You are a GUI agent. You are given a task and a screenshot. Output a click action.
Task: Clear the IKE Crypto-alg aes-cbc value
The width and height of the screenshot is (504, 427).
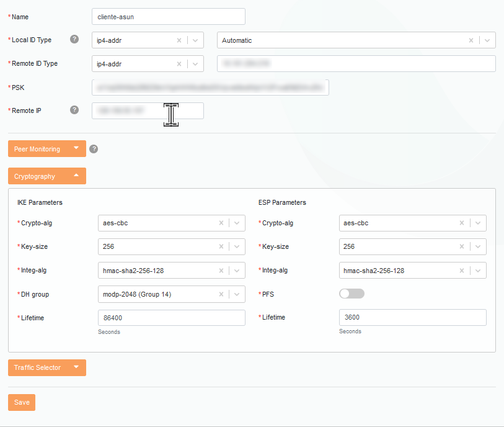(x=221, y=223)
